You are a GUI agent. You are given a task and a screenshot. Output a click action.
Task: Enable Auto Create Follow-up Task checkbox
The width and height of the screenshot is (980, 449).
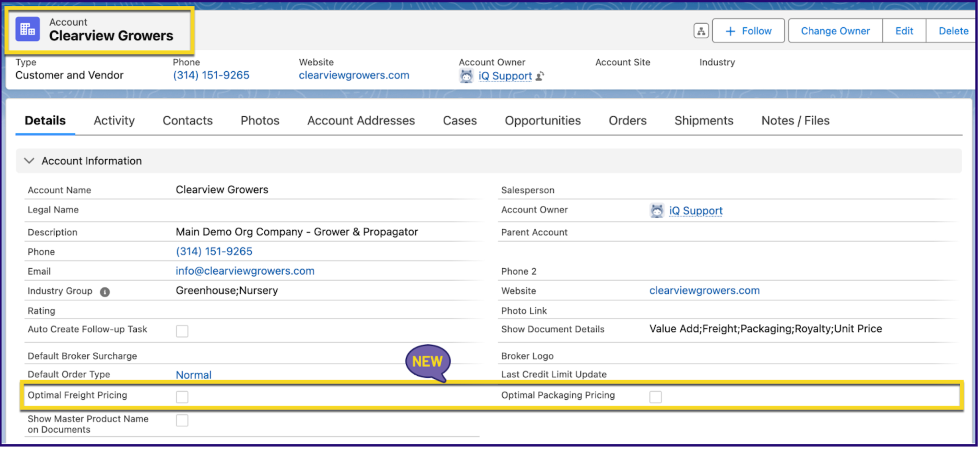(x=182, y=331)
